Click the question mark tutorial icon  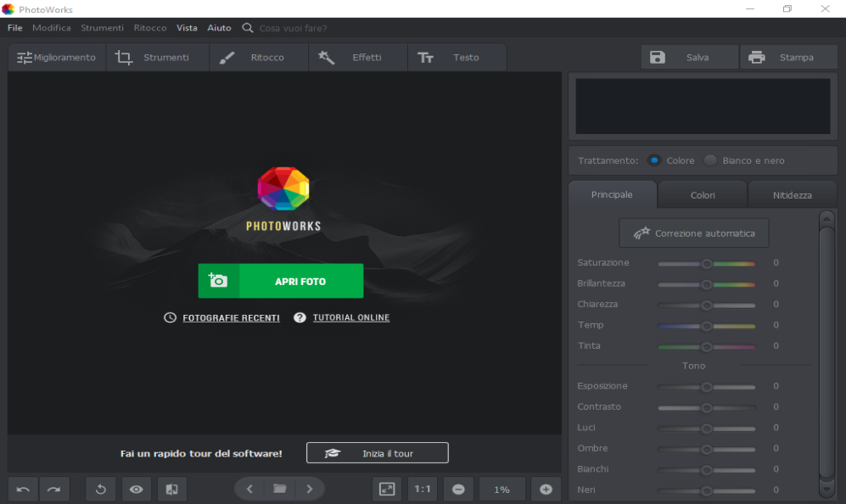pos(300,318)
